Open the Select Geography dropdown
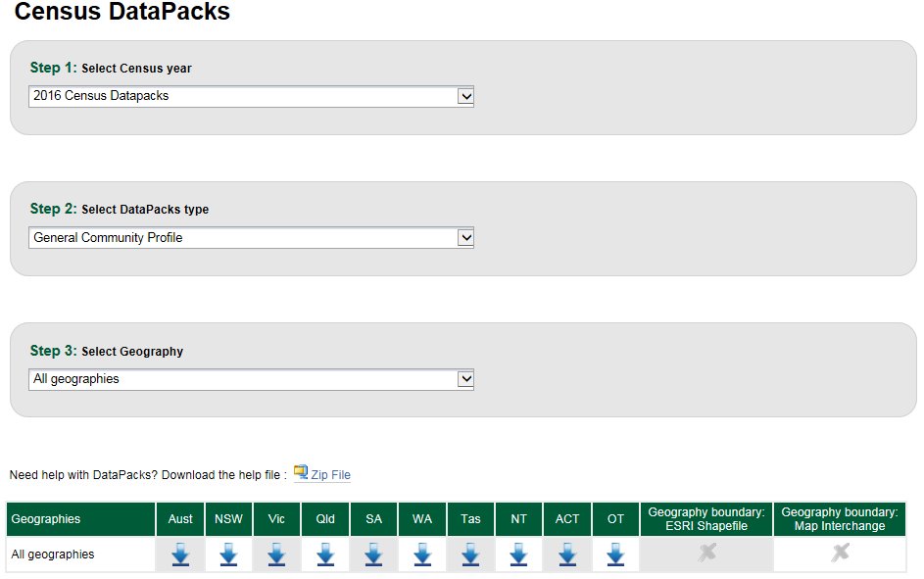The width and height of the screenshot is (924, 579). coord(251,379)
